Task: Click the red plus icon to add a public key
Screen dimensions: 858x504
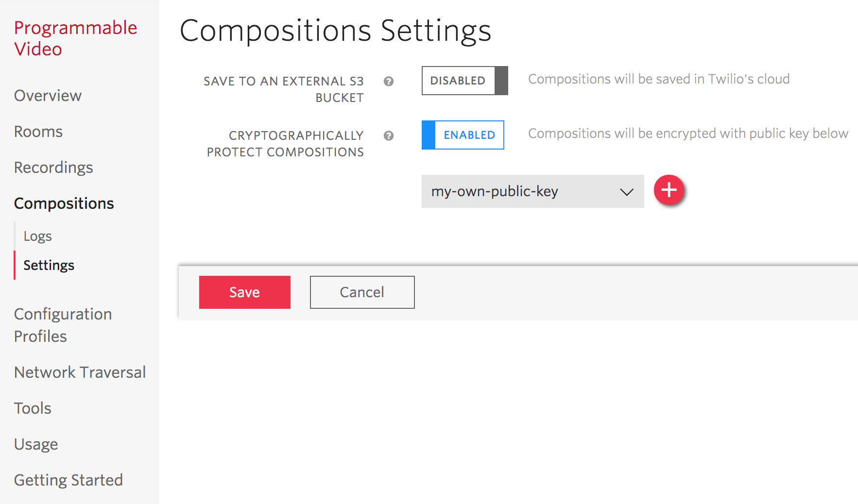Action: 669,191
